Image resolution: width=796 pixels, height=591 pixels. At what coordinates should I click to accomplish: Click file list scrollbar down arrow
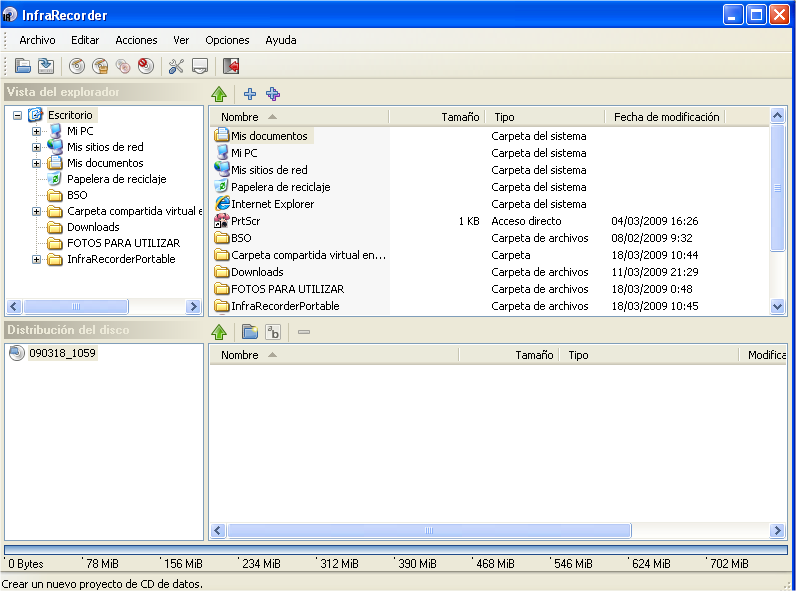pyautogui.click(x=777, y=306)
